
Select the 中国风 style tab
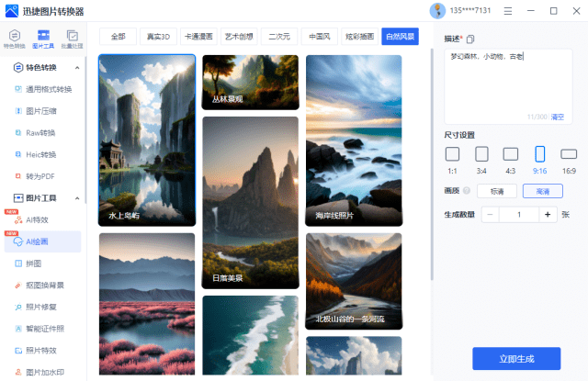coord(319,37)
